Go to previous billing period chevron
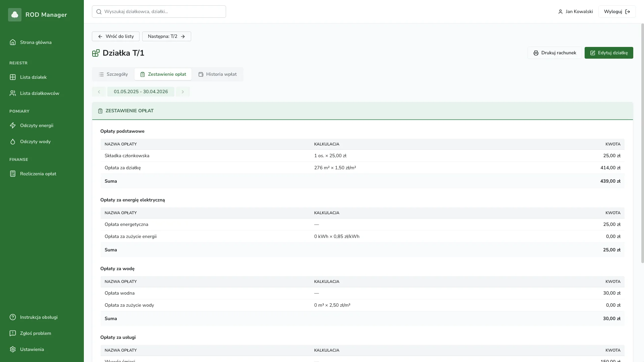This screenshot has width=644, height=362. 99,92
